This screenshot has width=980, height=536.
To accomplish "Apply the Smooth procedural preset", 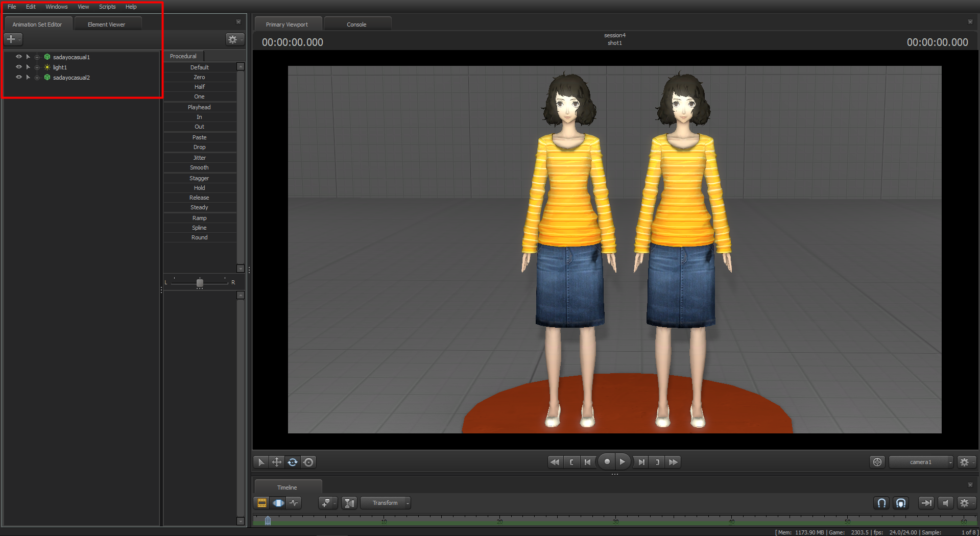I will point(200,167).
